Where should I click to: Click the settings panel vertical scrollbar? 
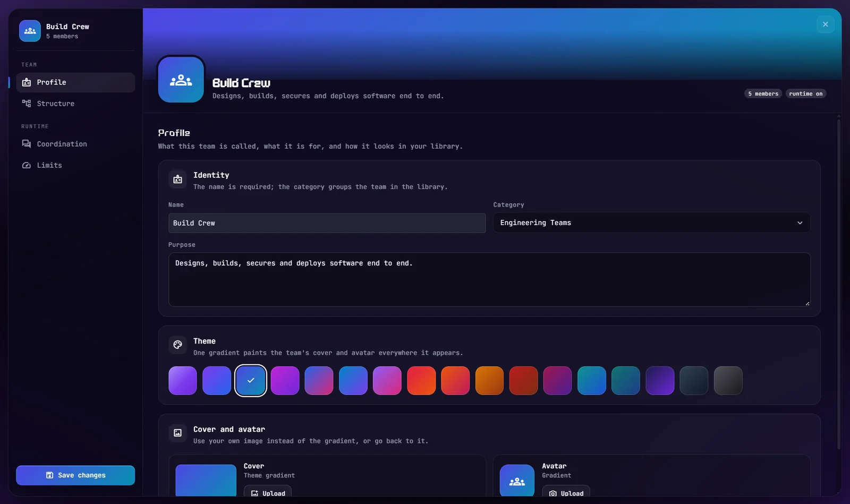click(839, 284)
